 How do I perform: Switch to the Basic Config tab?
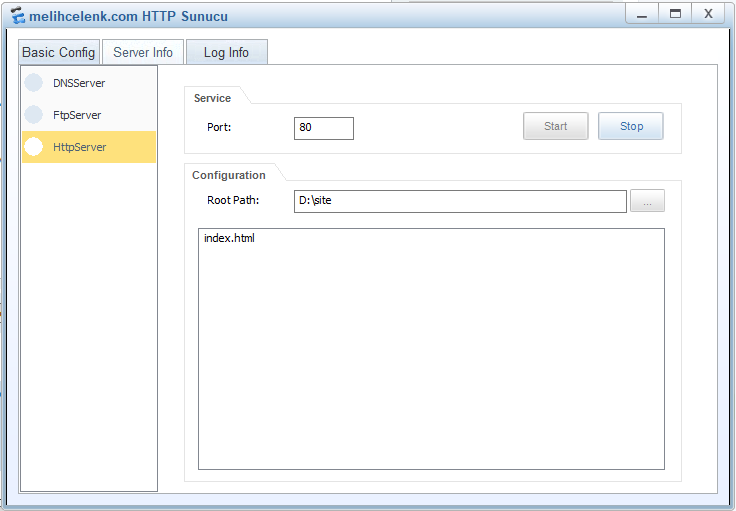click(x=59, y=52)
